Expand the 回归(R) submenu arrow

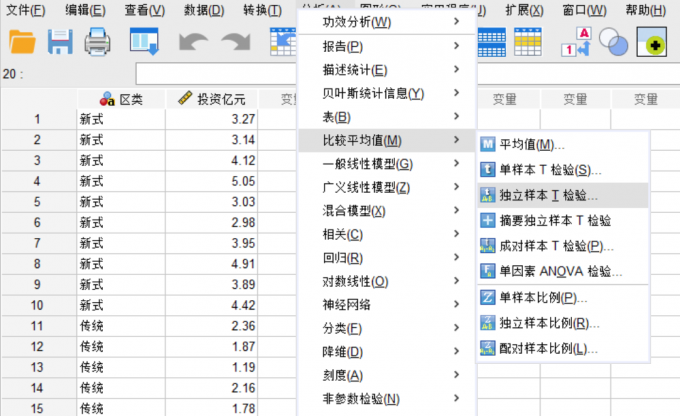pos(456,258)
